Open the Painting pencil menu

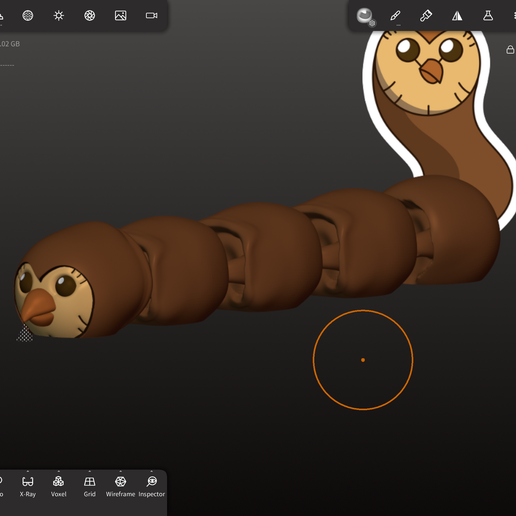click(x=395, y=16)
